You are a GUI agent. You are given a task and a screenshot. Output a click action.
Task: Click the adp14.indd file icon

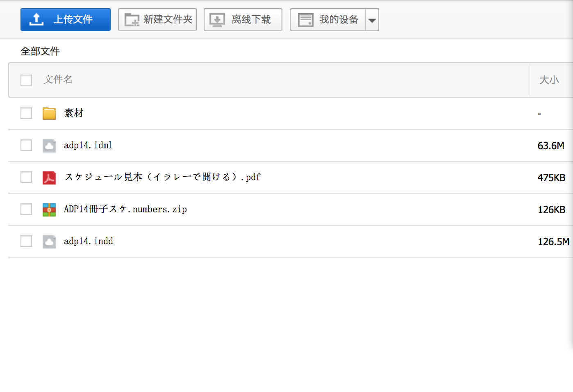pos(49,242)
